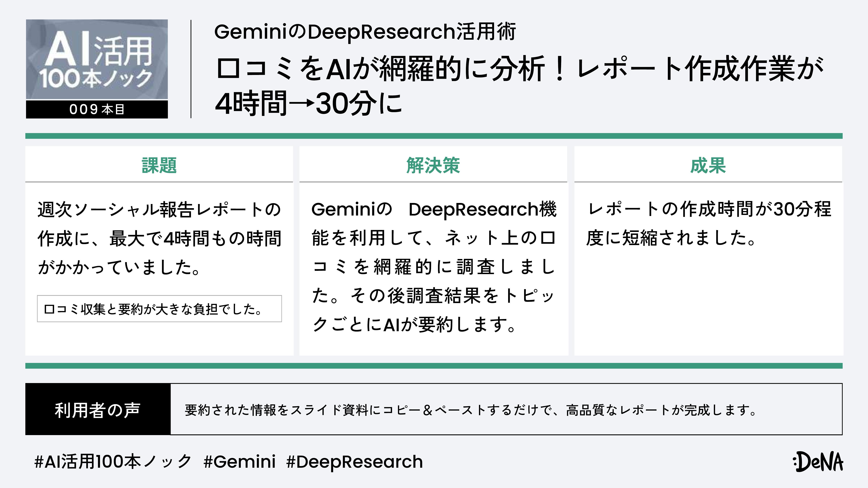Click the upper green divider bar

pyautogui.click(x=434, y=136)
